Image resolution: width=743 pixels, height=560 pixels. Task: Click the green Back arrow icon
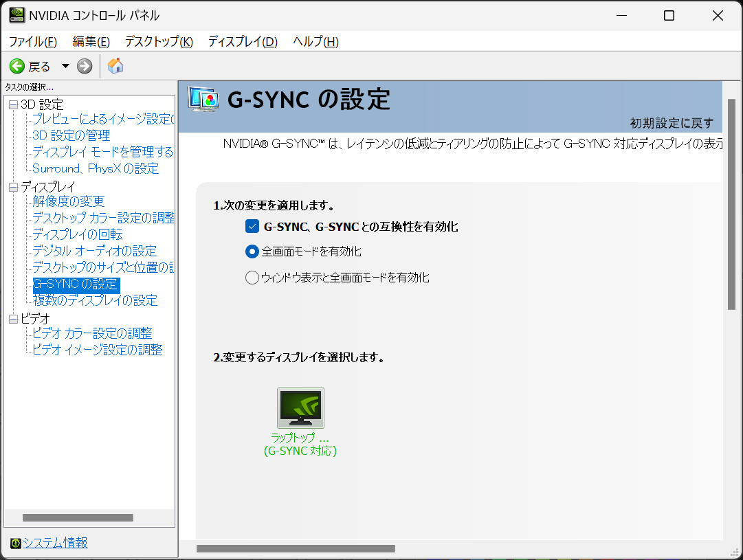click(17, 67)
